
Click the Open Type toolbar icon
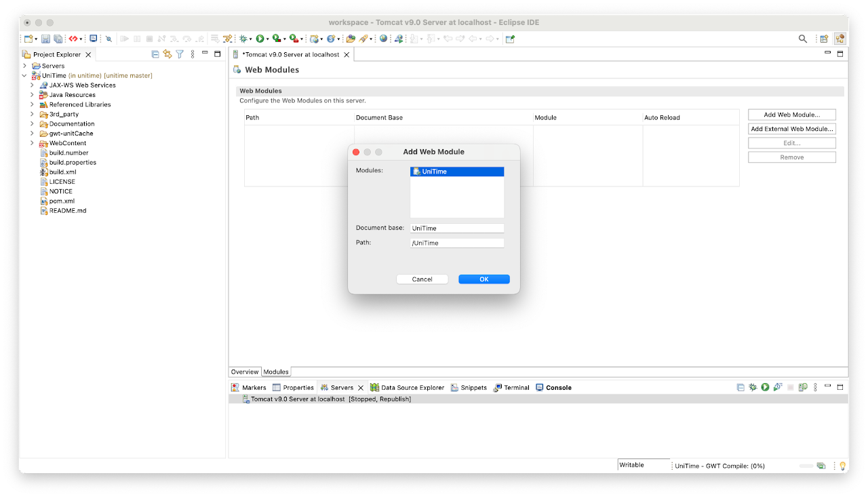351,39
